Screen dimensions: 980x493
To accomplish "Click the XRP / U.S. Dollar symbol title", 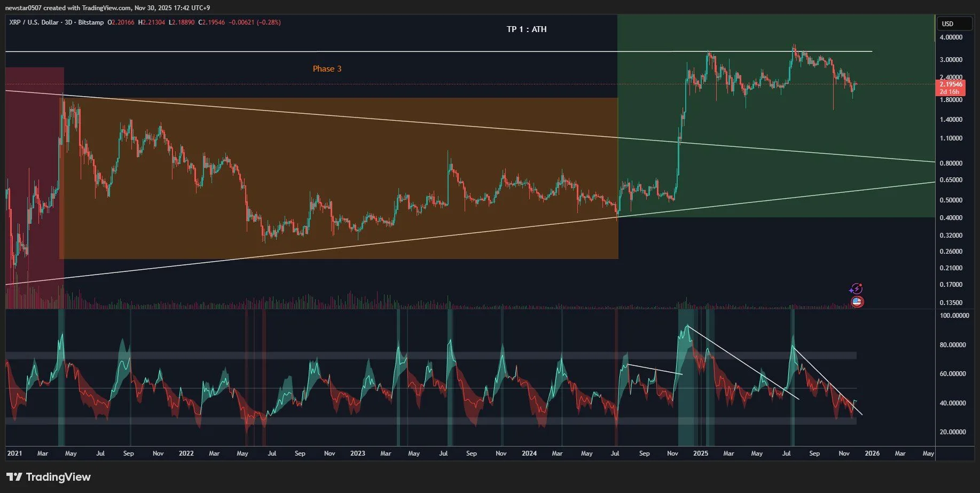I will coord(34,22).
